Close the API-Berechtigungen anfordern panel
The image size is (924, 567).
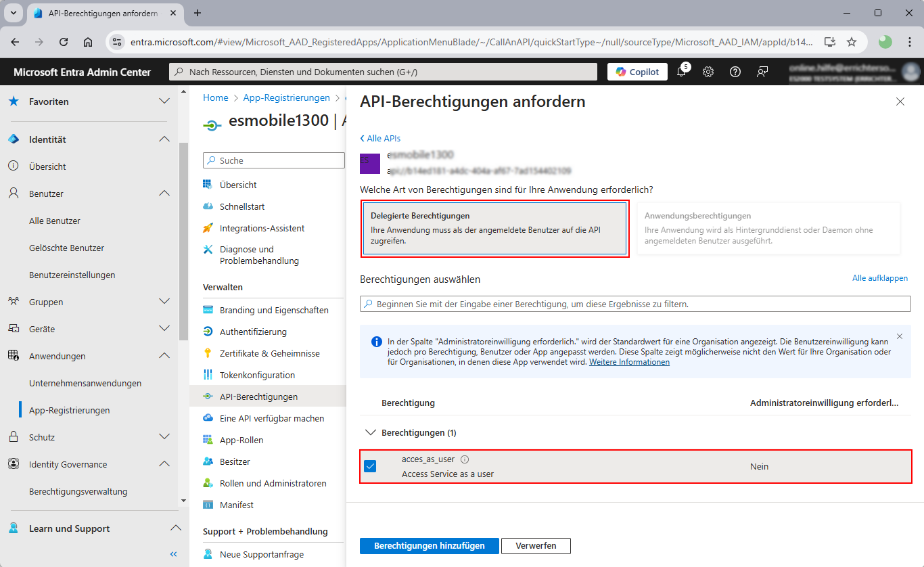tap(900, 101)
